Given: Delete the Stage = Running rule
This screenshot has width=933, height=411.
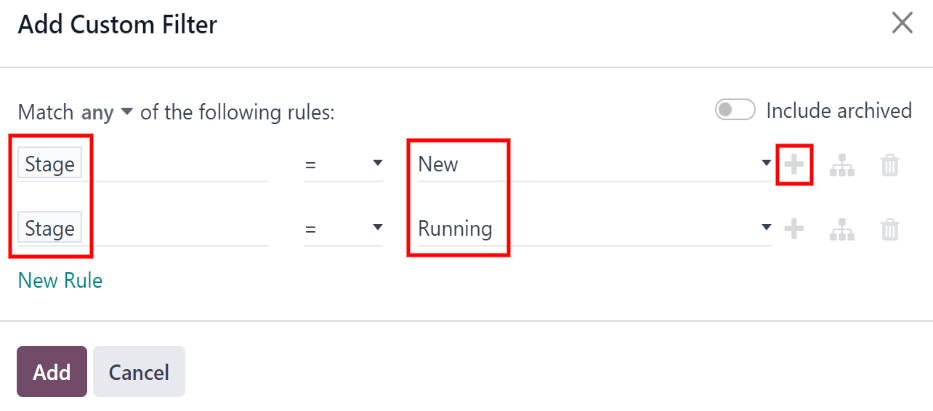Looking at the screenshot, I should pos(890,230).
